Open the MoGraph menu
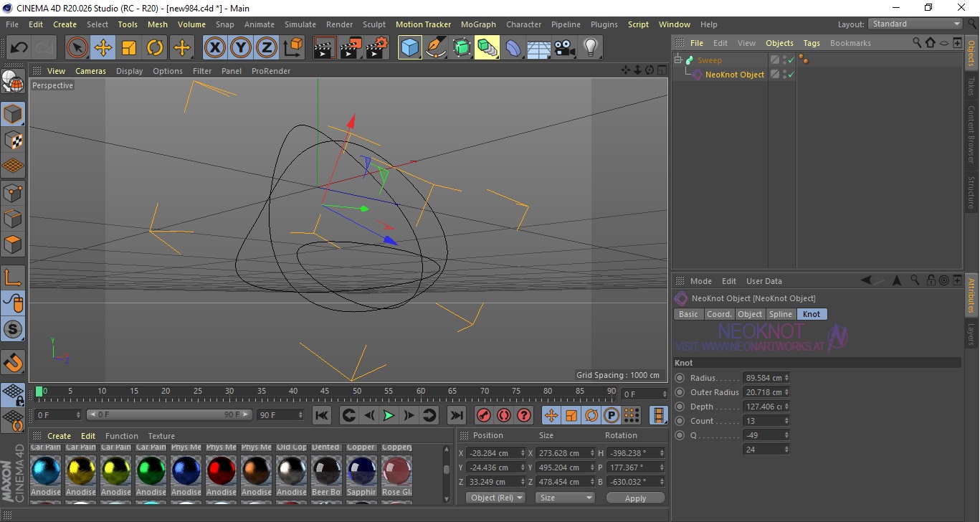This screenshot has width=980, height=522. point(478,24)
